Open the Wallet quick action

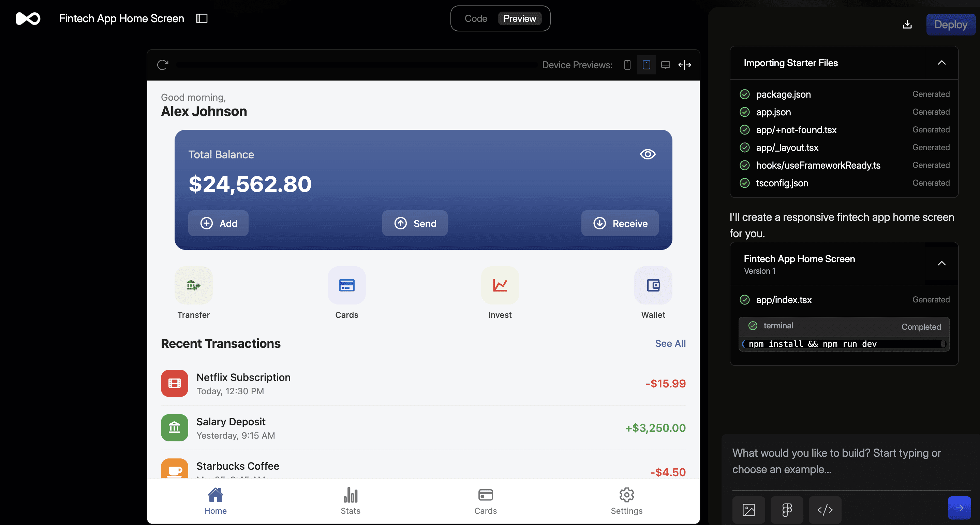[x=653, y=285]
